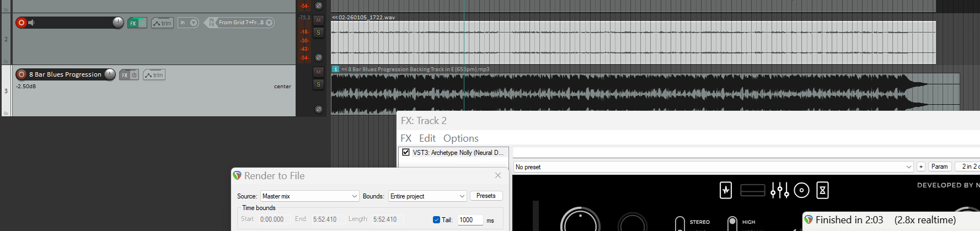Click the 'center' pan readout

[x=282, y=87]
